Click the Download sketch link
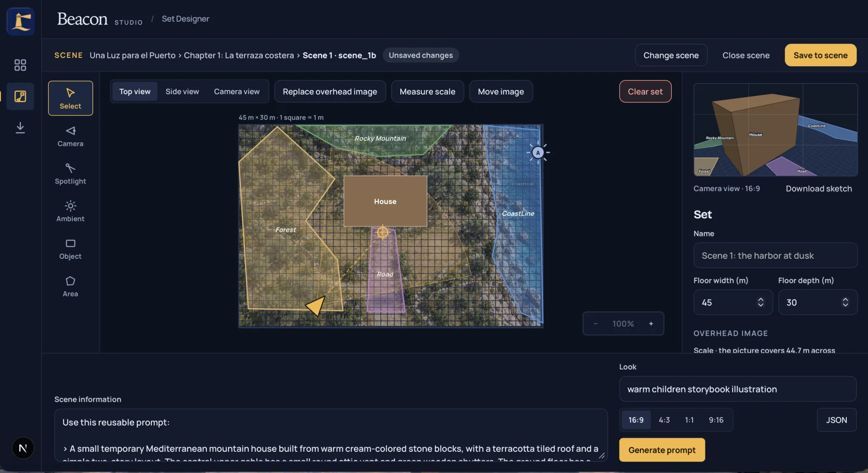868x473 pixels. click(819, 189)
